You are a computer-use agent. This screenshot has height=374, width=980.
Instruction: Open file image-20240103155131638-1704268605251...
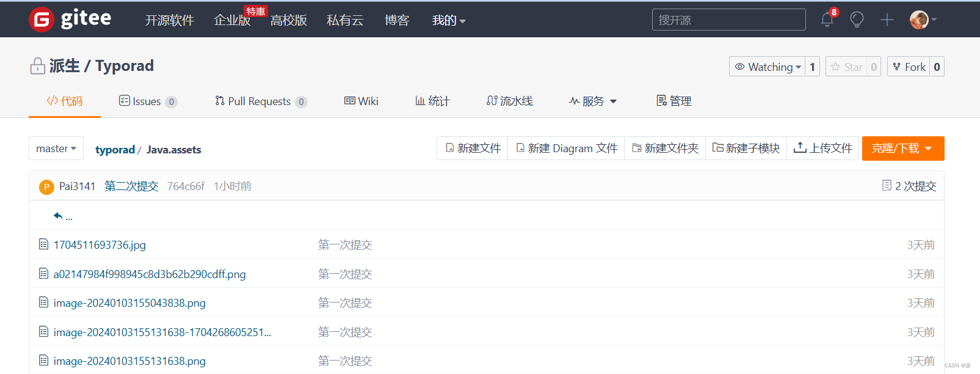pos(162,332)
